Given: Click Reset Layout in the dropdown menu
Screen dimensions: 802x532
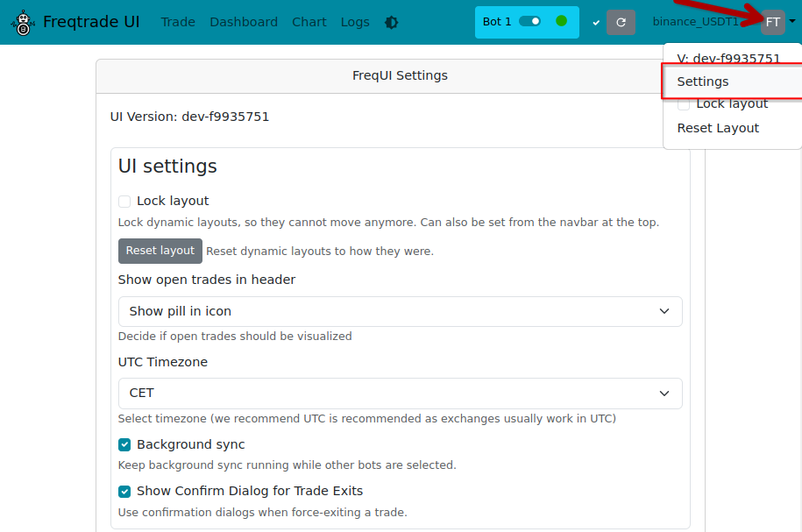Looking at the screenshot, I should coord(718,128).
